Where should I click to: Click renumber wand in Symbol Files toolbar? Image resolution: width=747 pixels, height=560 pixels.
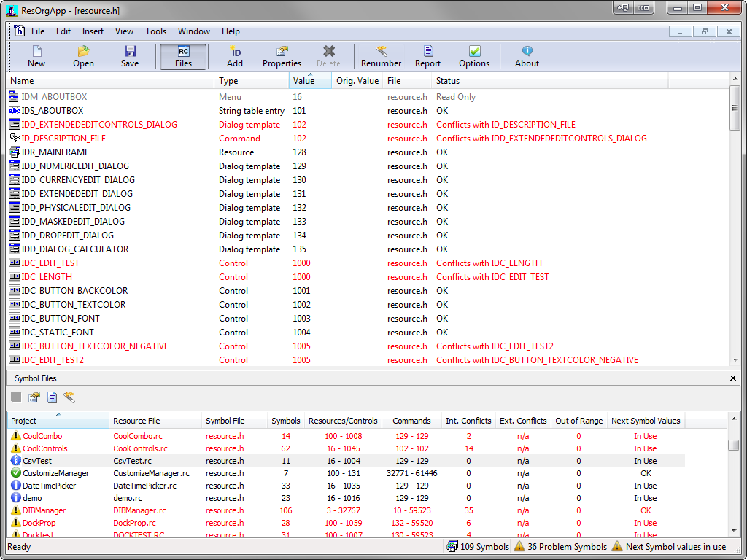[x=69, y=397]
